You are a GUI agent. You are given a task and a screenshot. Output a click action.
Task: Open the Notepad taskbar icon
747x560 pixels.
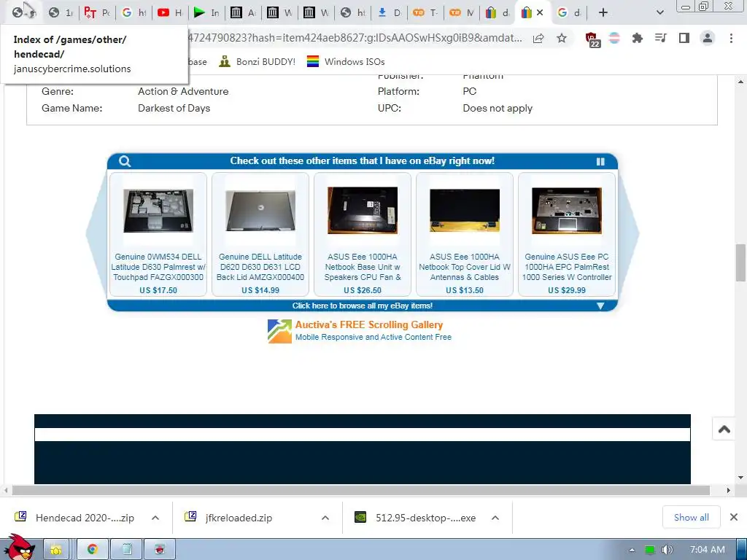[127, 550]
